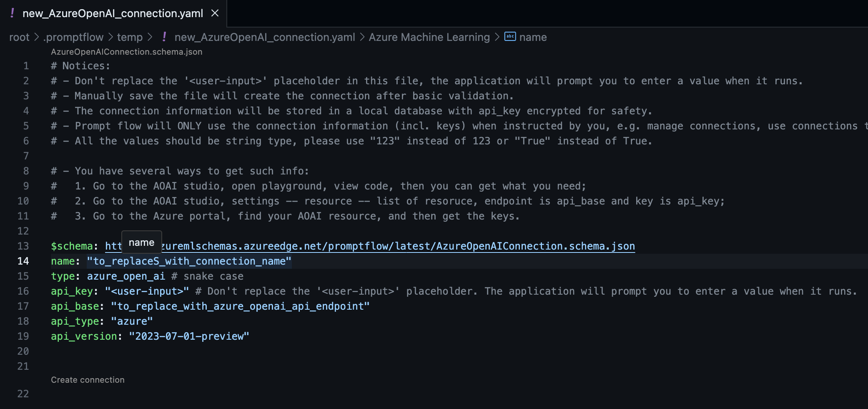
Task: Click the api_type key
Action: coord(75,321)
